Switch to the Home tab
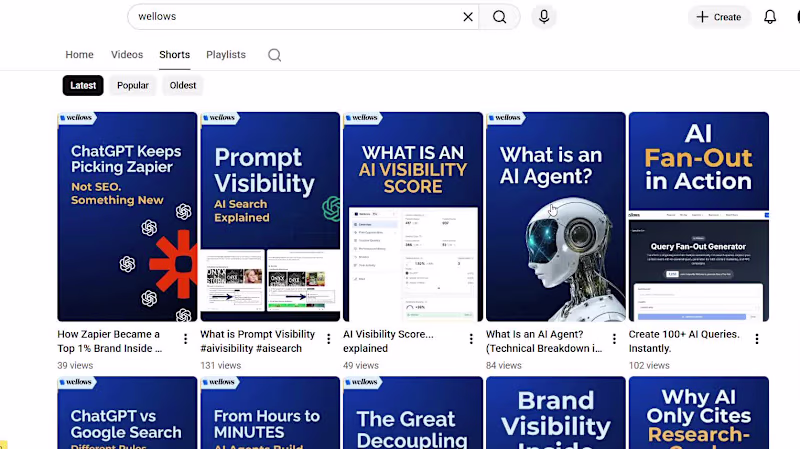The image size is (800, 449). click(79, 55)
